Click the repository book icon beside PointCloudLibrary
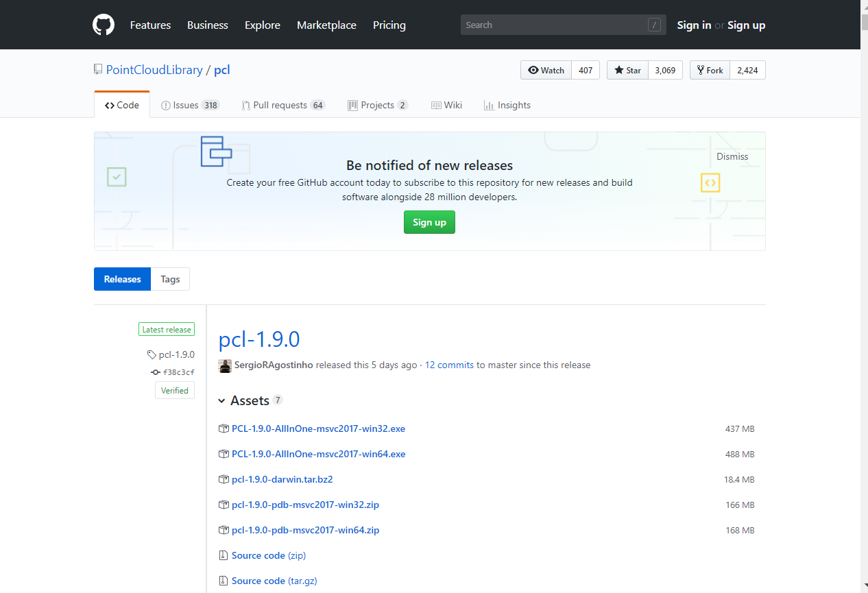This screenshot has height=593, width=868. [x=98, y=69]
